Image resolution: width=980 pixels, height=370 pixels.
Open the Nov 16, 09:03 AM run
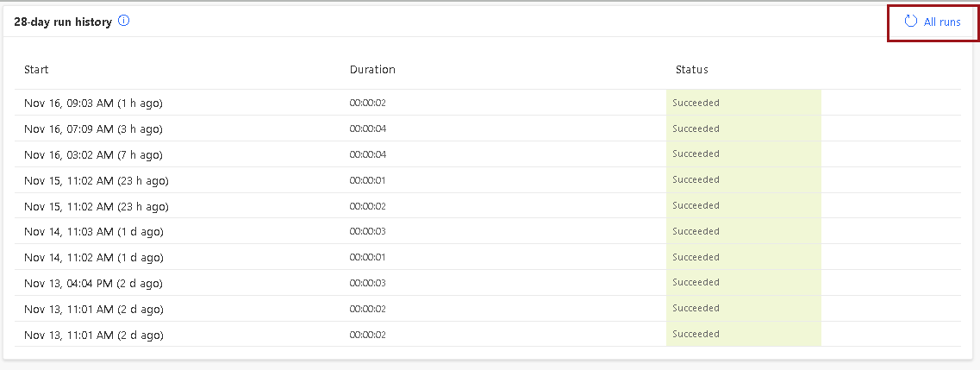point(93,103)
